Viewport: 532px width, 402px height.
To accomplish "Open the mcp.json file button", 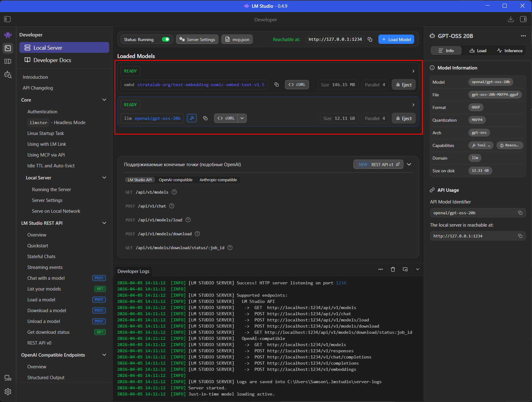I will pyautogui.click(x=237, y=40).
